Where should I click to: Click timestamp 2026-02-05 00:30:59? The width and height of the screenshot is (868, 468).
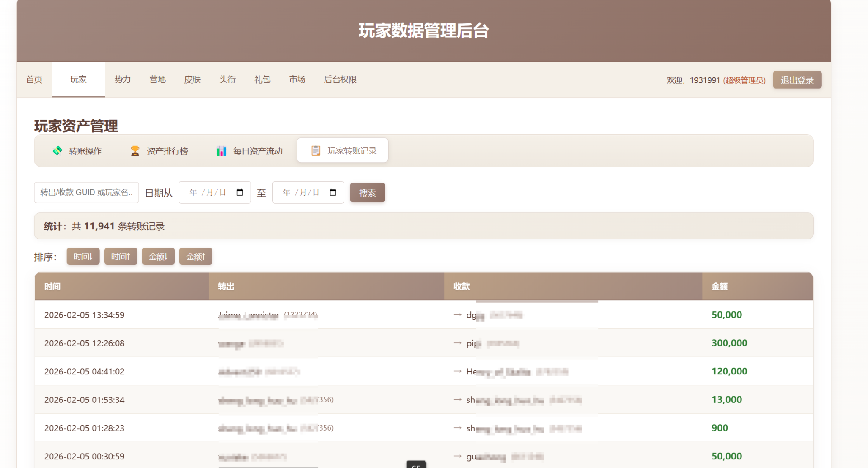[84, 456]
